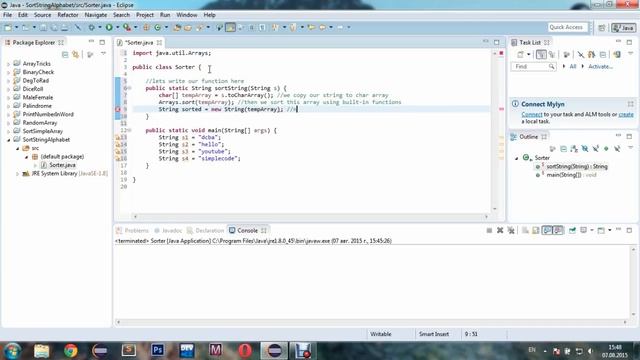Viewport: 640px width, 360px height.
Task: Select sortString(String) method in Outline
Action: 576,167
